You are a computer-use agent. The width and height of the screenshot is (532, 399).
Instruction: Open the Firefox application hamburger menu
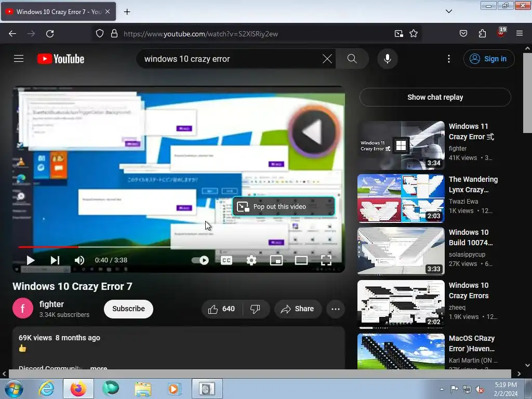[x=519, y=34]
